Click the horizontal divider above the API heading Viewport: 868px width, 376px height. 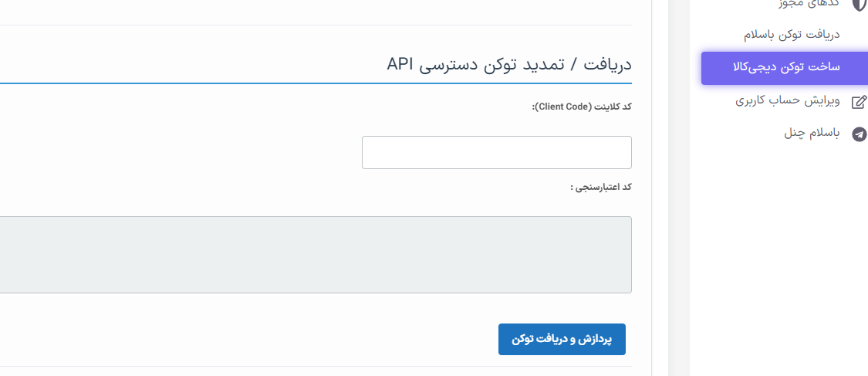pyautogui.click(x=316, y=25)
